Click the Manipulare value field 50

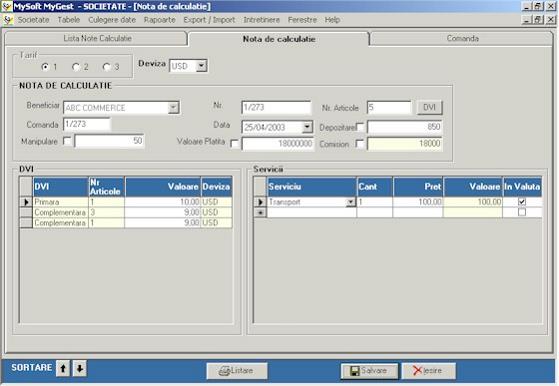[109, 141]
